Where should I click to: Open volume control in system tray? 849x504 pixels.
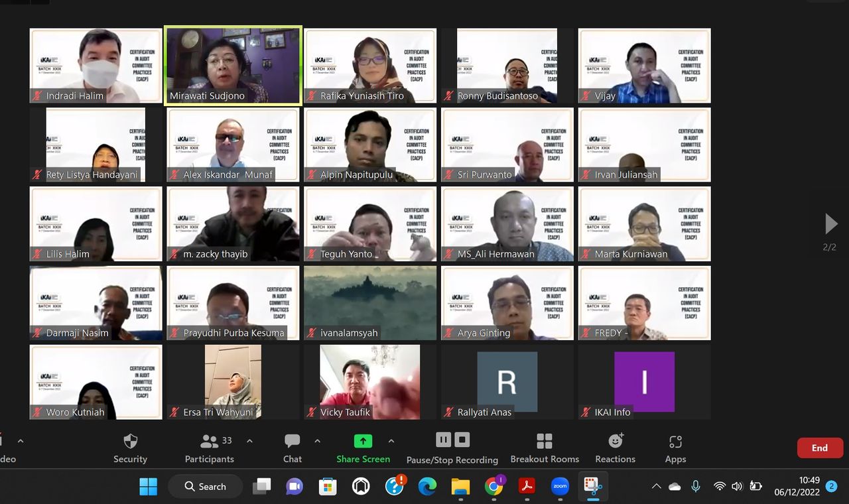click(x=737, y=487)
